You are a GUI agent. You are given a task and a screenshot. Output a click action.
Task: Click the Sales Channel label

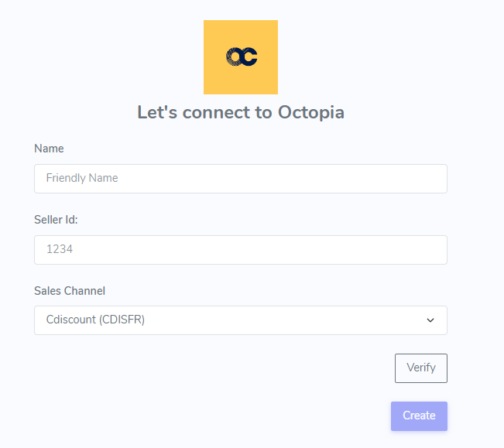pos(70,291)
